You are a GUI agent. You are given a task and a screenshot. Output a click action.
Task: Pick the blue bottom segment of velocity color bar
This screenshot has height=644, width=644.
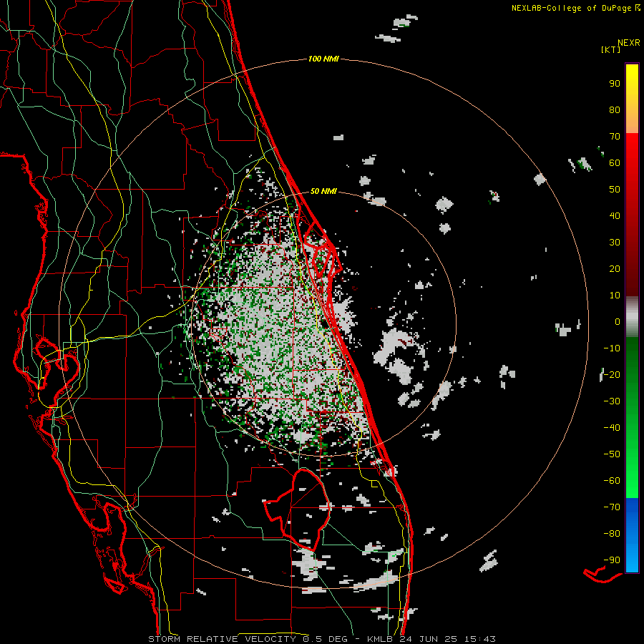[632, 535]
